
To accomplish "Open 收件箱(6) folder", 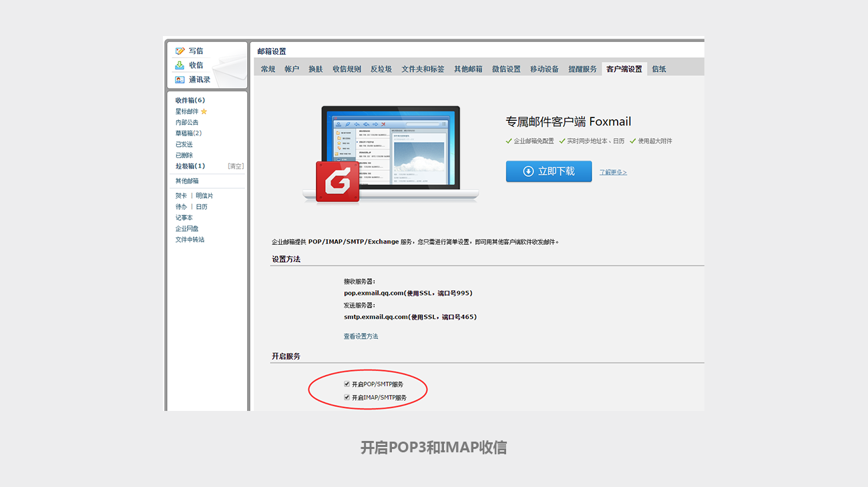I will 190,100.
